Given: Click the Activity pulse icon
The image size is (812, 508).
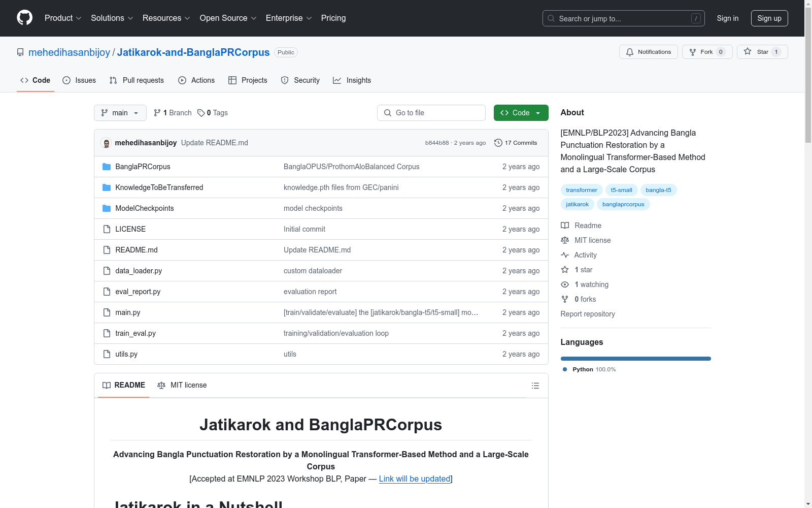Looking at the screenshot, I should pos(565,255).
